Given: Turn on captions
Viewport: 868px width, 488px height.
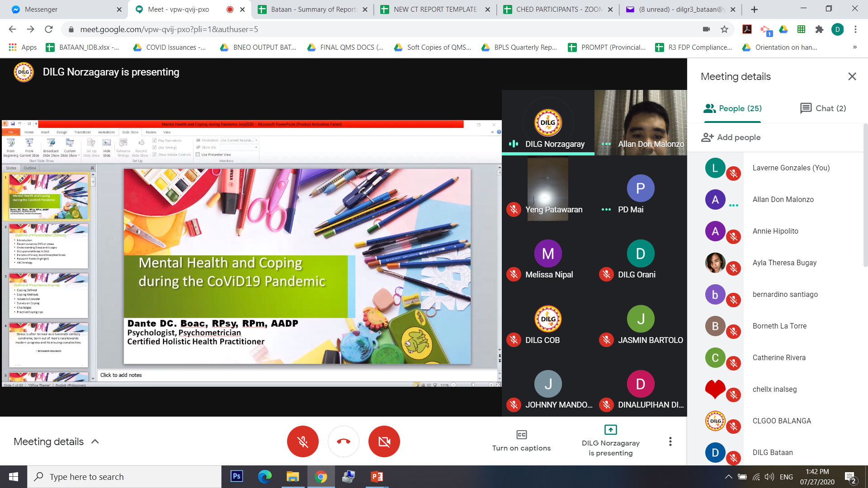Looking at the screenshot, I should click(x=521, y=441).
